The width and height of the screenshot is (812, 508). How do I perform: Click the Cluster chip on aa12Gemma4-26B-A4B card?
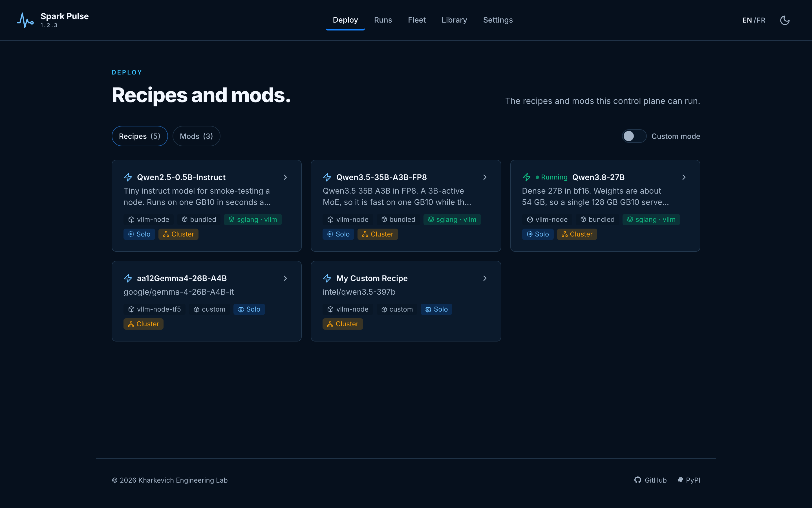pos(144,324)
